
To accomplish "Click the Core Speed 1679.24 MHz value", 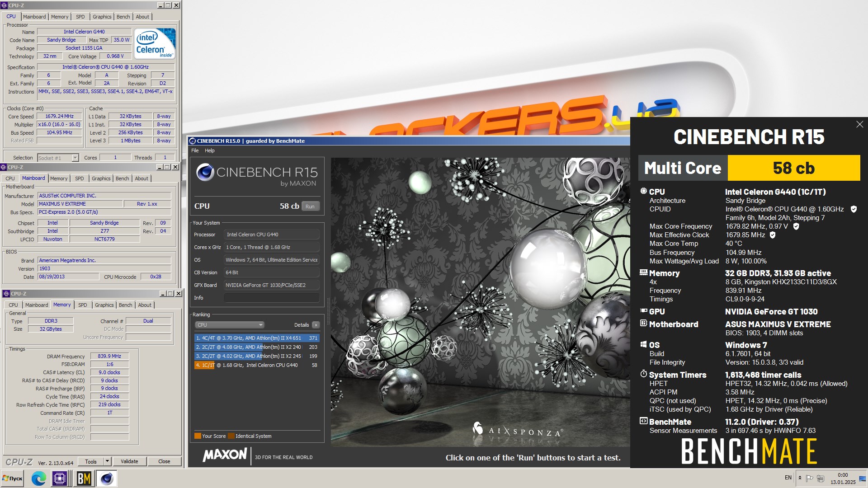I will [x=59, y=116].
